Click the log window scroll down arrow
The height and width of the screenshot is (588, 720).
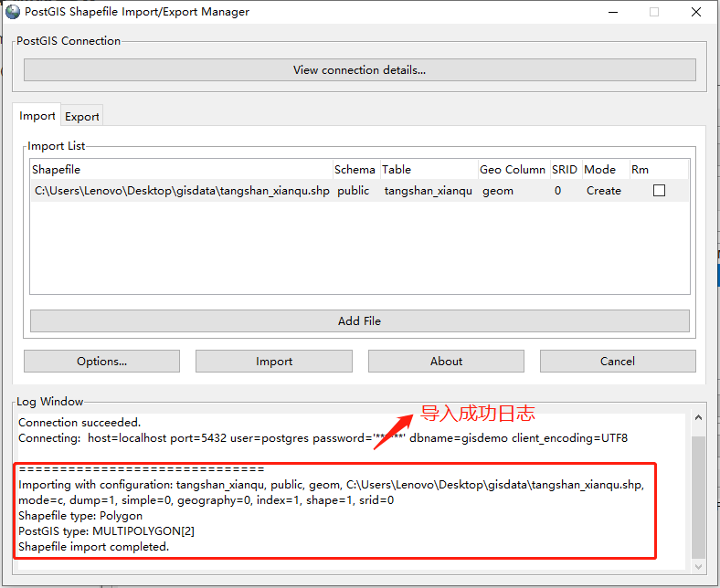pyautogui.click(x=699, y=566)
